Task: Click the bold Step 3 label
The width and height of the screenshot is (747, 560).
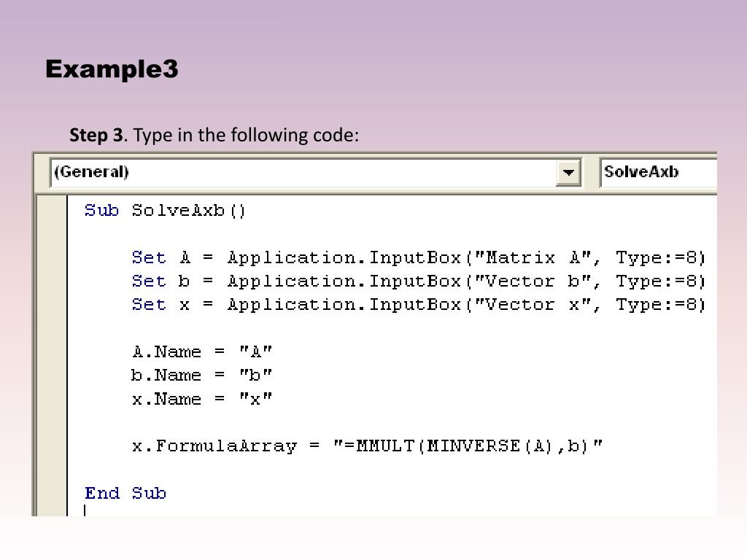Action: pyautogui.click(x=96, y=136)
